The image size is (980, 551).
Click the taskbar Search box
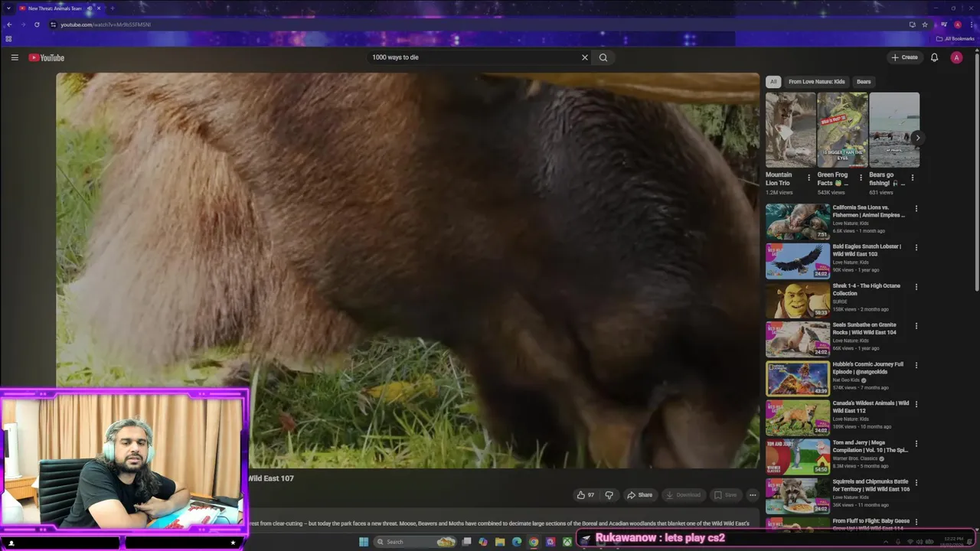click(413, 542)
